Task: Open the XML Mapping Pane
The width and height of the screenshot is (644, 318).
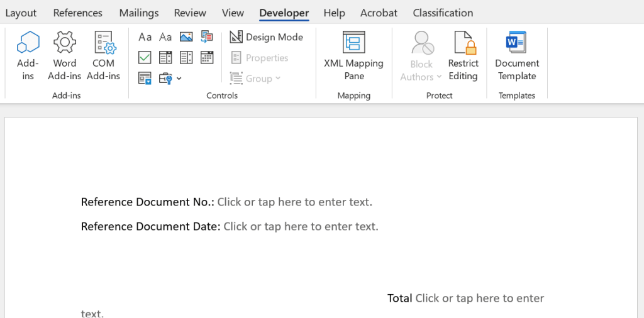Action: (x=353, y=57)
